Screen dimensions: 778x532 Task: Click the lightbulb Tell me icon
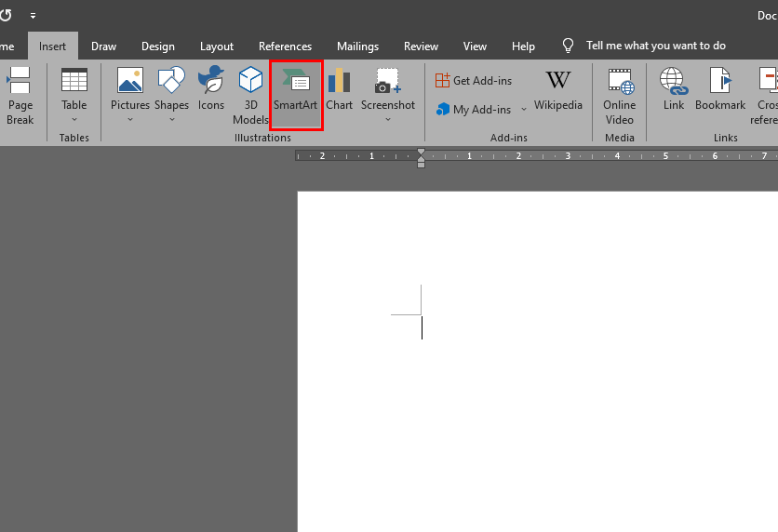point(568,46)
